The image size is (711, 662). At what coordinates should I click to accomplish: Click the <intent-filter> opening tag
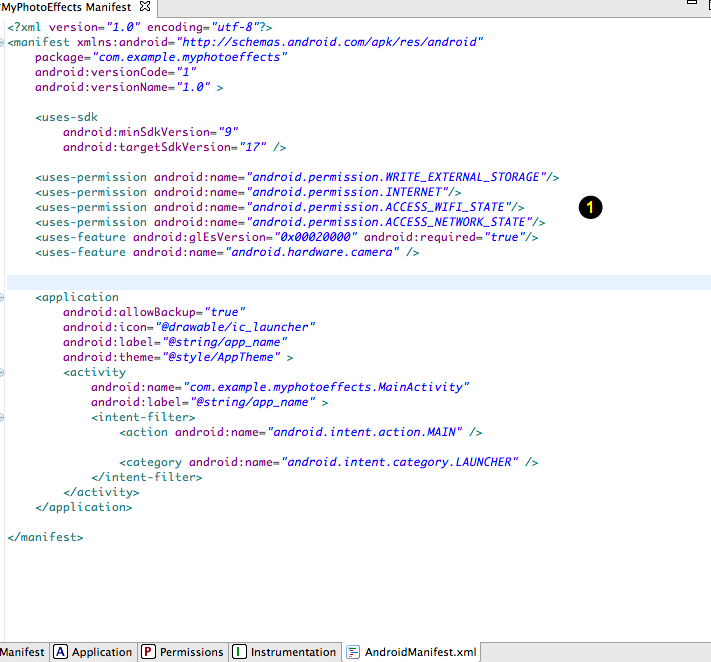(143, 417)
